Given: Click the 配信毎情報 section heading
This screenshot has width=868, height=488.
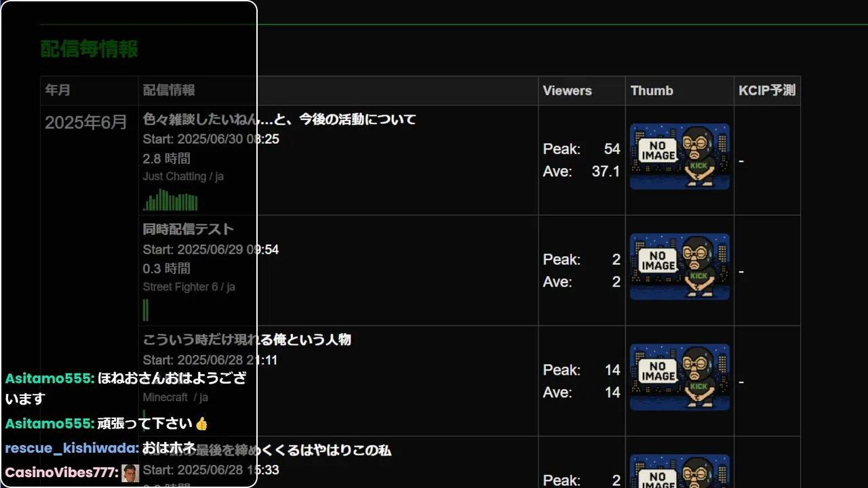Looking at the screenshot, I should 90,49.
